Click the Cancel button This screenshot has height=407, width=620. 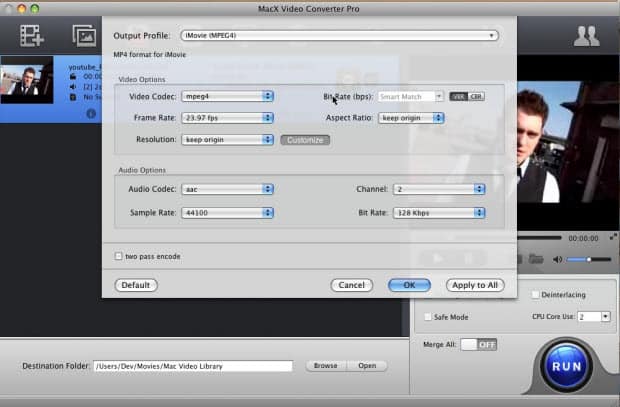point(352,285)
